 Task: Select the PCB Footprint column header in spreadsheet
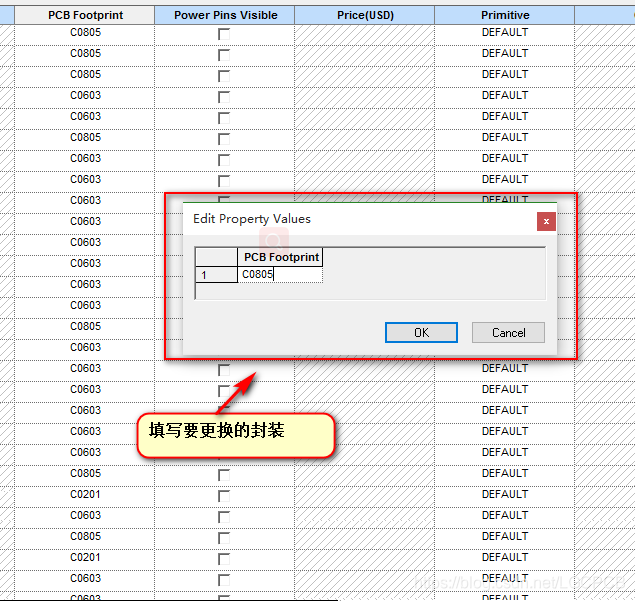tap(85, 15)
